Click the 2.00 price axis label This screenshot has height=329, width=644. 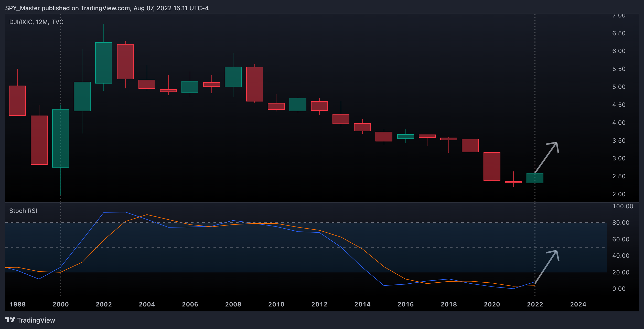pyautogui.click(x=619, y=194)
